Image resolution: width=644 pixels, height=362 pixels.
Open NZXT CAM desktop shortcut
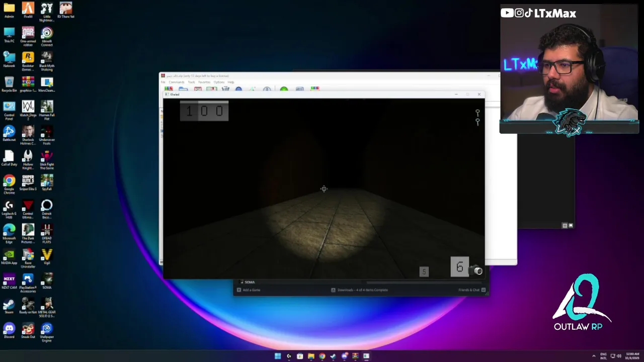[9, 282]
